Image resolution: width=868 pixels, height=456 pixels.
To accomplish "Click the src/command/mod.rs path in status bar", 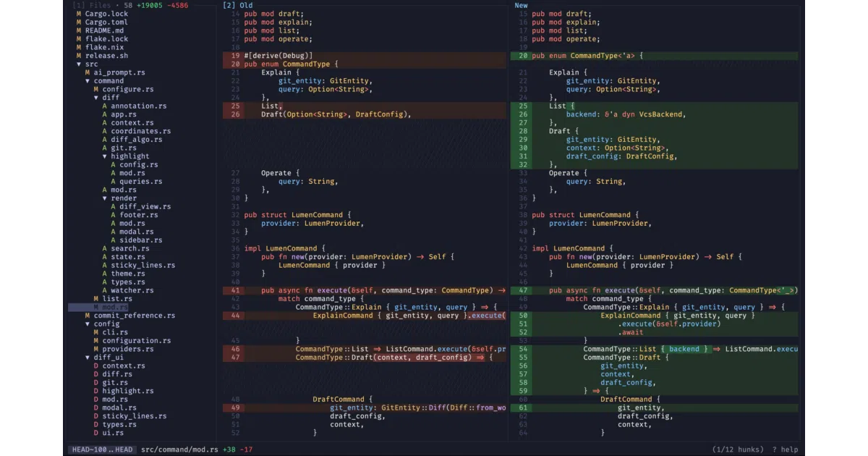I will (x=179, y=449).
